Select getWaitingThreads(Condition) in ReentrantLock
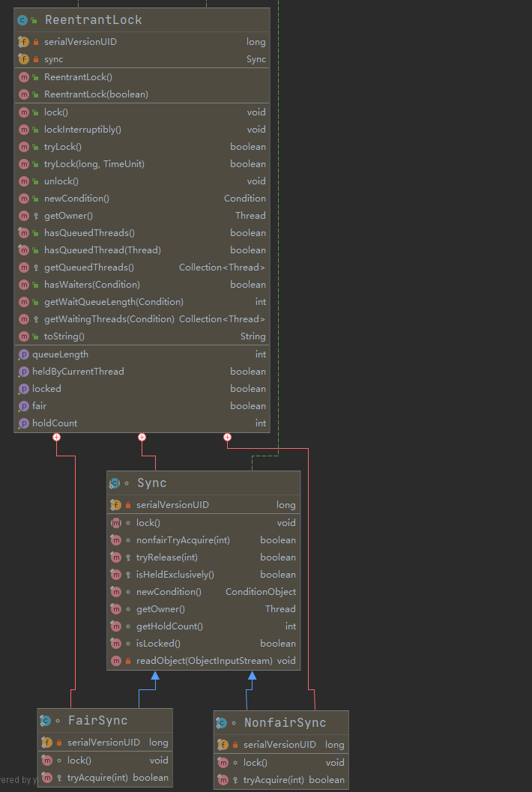This screenshot has width=532, height=792. click(109, 319)
